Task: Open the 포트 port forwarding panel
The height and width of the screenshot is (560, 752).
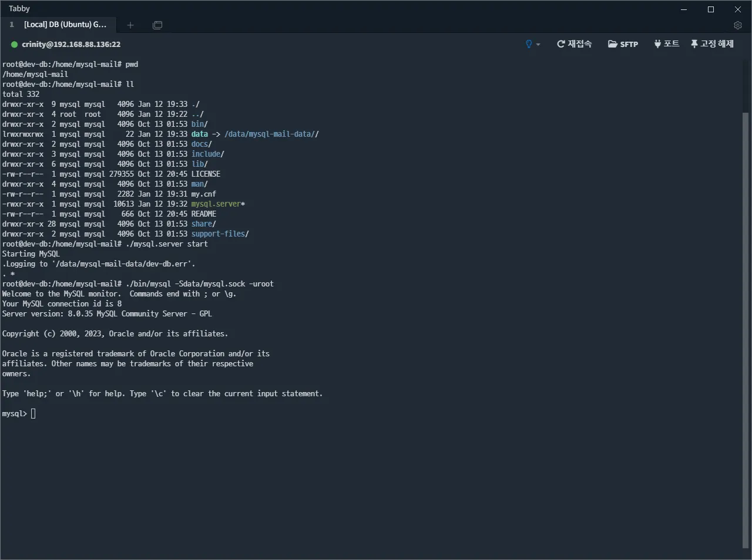Action: [x=666, y=44]
